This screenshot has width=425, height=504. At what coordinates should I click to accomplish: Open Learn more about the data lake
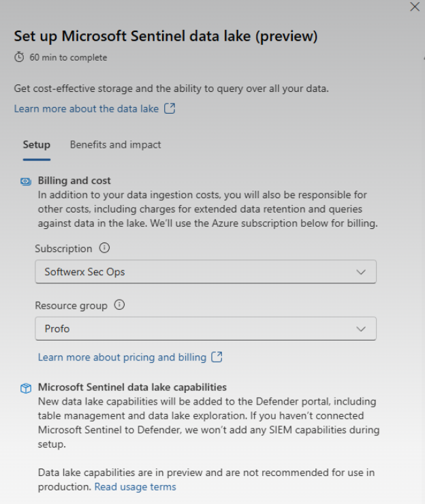click(86, 109)
